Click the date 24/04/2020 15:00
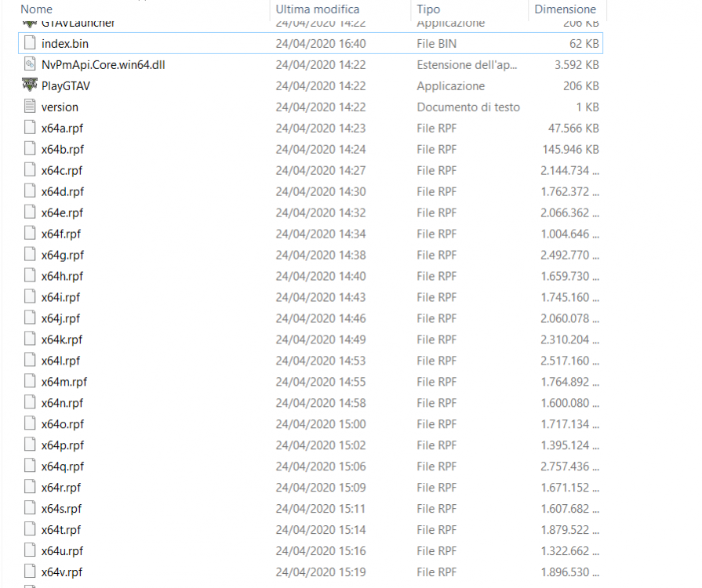Screen dimensions: 702x588 tap(321, 424)
